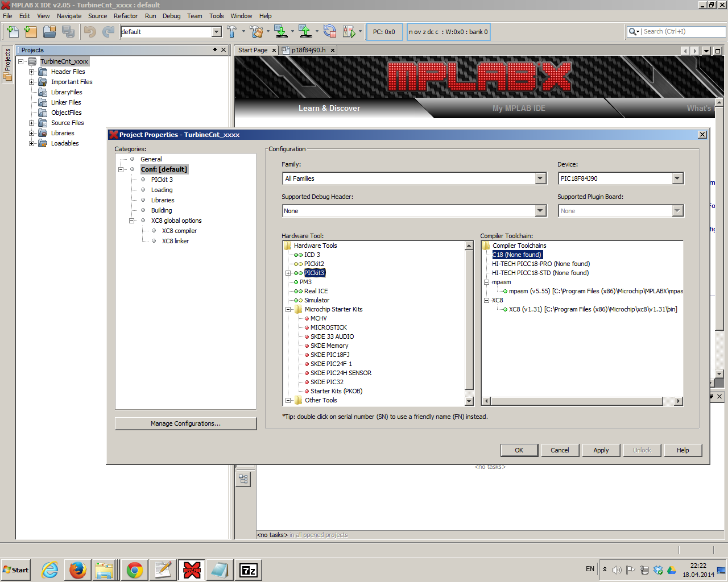The width and height of the screenshot is (728, 582).
Task: Select Real ICE hardware tool
Action: 316,291
